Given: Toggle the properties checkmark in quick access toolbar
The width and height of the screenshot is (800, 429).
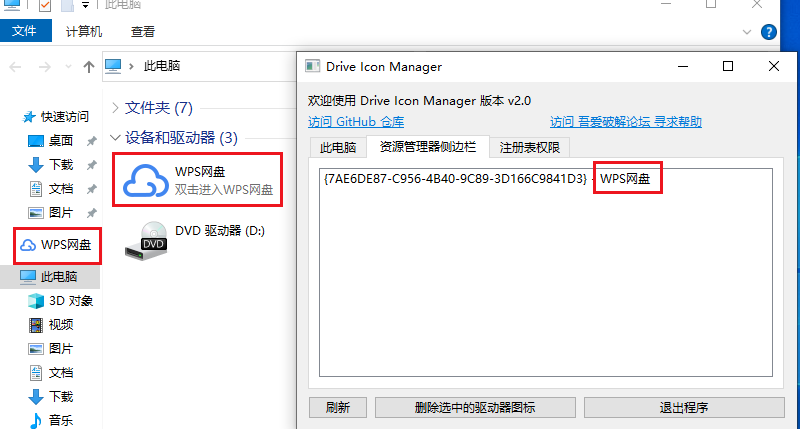Looking at the screenshot, I should click(x=44, y=6).
